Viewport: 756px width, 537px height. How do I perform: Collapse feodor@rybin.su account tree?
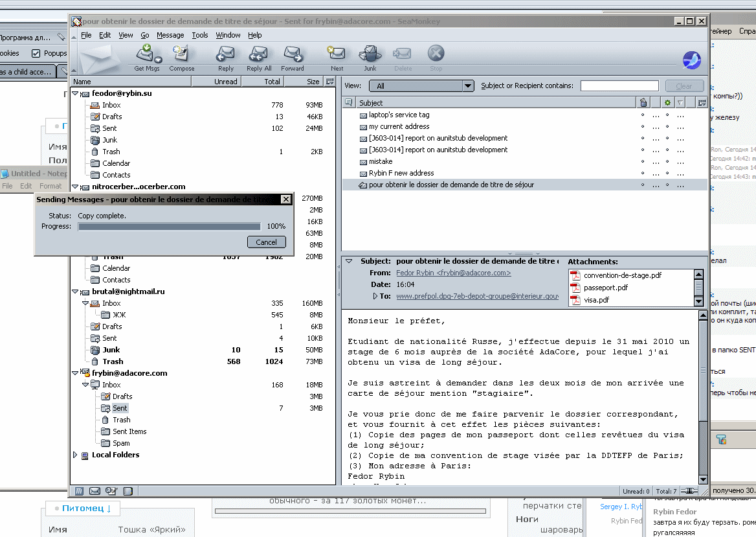coord(75,93)
